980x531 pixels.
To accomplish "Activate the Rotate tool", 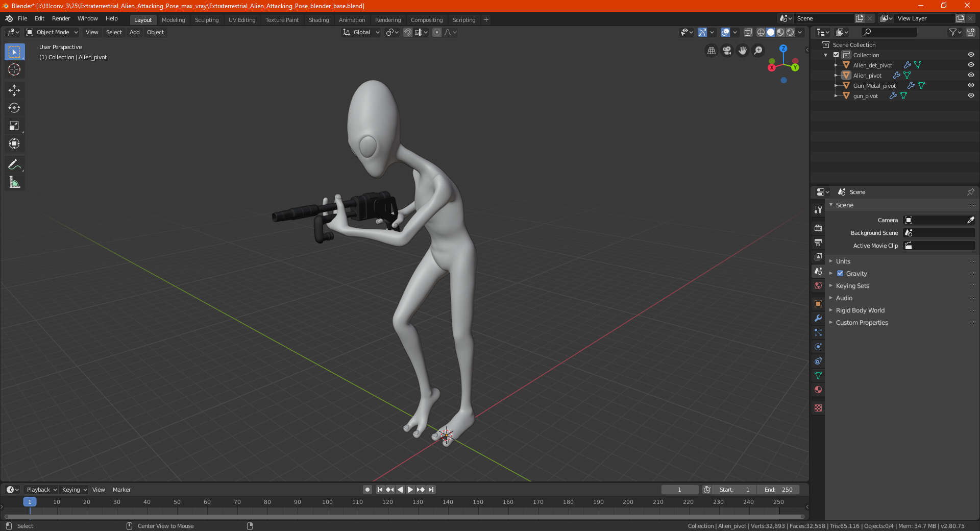I will pos(14,108).
